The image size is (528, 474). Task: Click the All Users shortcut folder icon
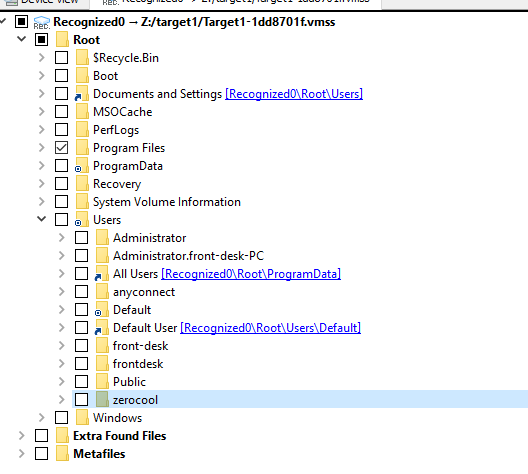click(102, 274)
